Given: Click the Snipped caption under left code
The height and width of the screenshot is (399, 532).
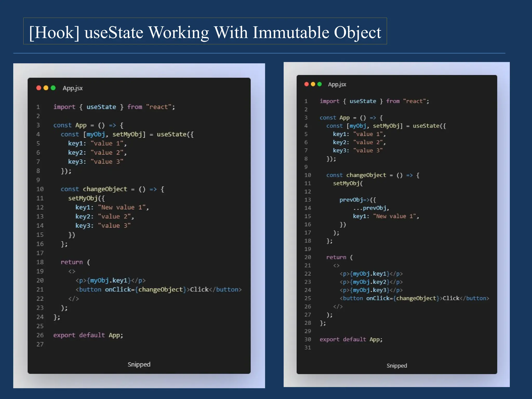Looking at the screenshot, I should 139,364.
